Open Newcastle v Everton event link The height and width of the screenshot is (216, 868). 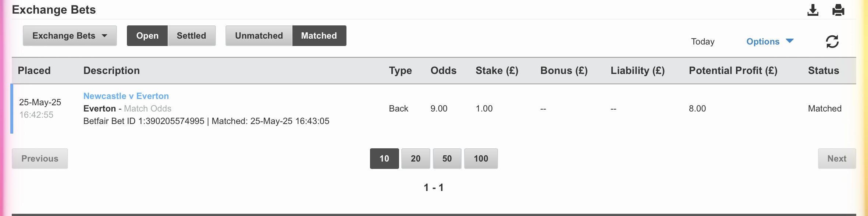(126, 96)
